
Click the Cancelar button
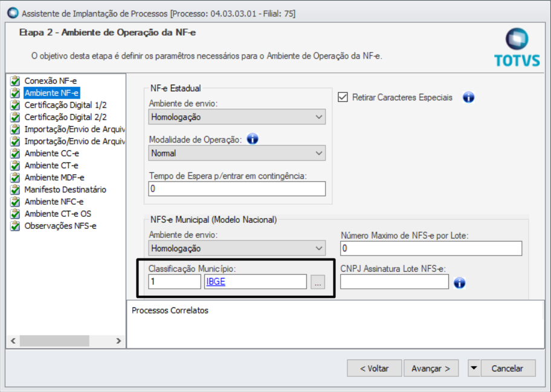coord(507,368)
